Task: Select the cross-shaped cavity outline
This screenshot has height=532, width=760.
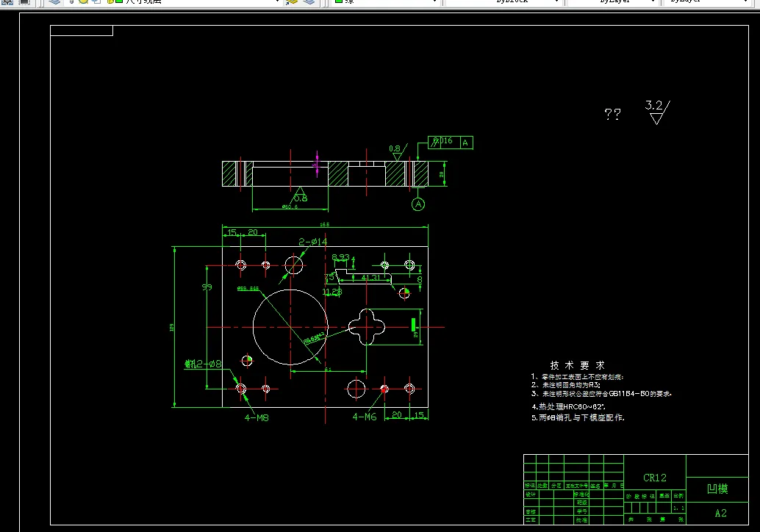Action: (x=367, y=327)
